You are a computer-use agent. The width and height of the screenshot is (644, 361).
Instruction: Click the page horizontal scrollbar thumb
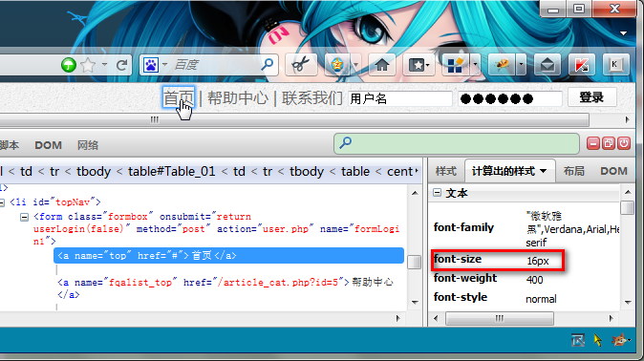tap(293, 120)
